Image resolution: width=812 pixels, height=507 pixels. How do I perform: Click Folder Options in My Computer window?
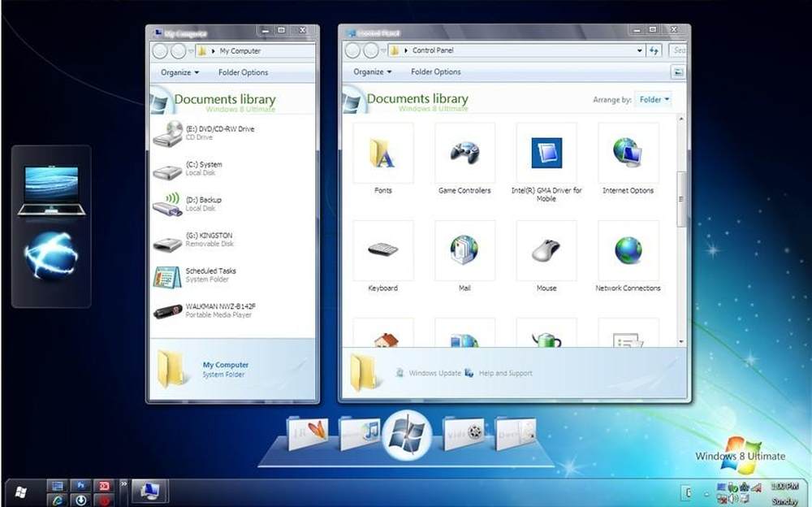pos(244,72)
